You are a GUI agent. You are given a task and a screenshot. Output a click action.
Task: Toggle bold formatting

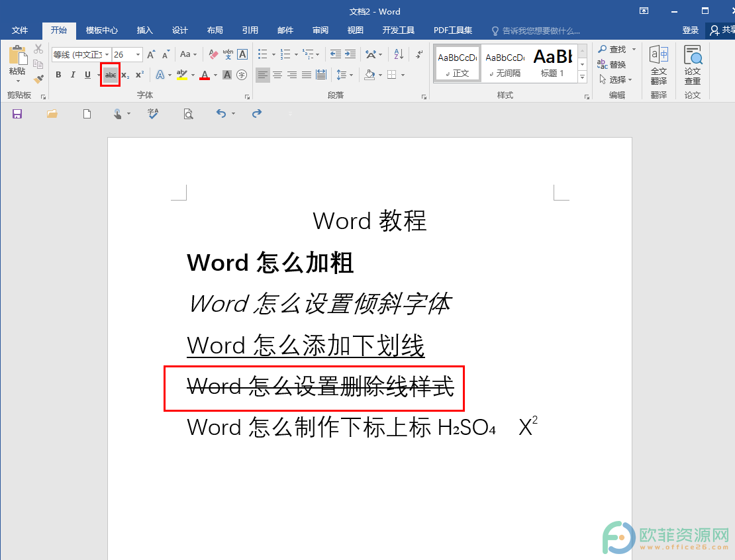coord(58,75)
